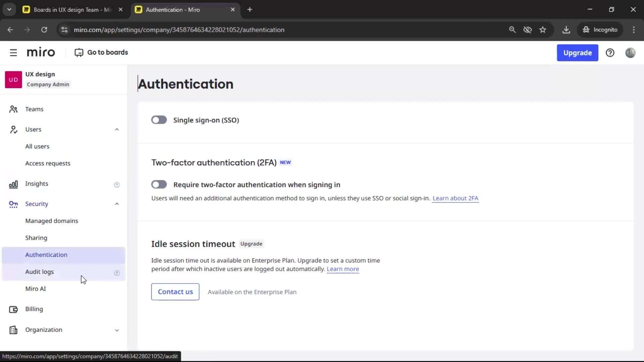Collapse the Users section chevron
The image size is (644, 362).
[x=117, y=130]
